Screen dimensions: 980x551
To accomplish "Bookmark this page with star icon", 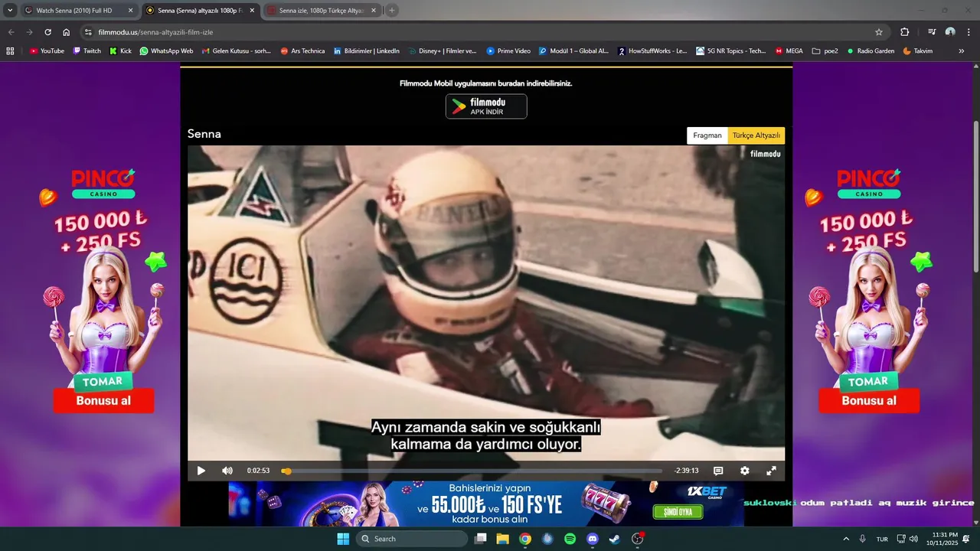I will point(878,32).
